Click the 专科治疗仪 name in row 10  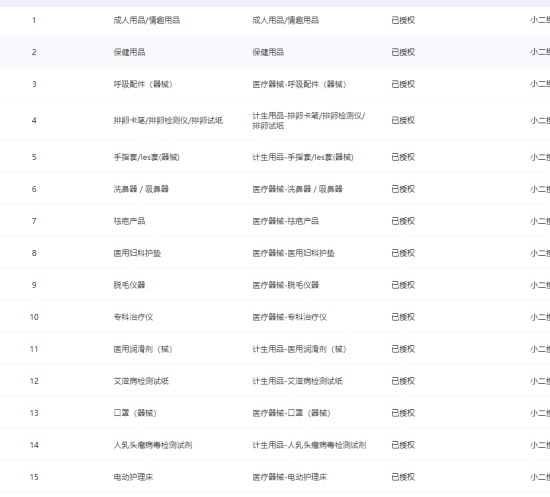point(133,317)
